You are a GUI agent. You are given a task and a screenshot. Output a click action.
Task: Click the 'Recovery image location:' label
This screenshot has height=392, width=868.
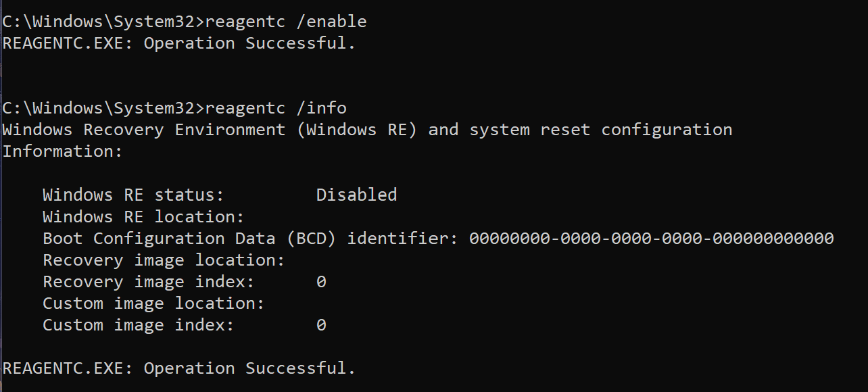164,260
